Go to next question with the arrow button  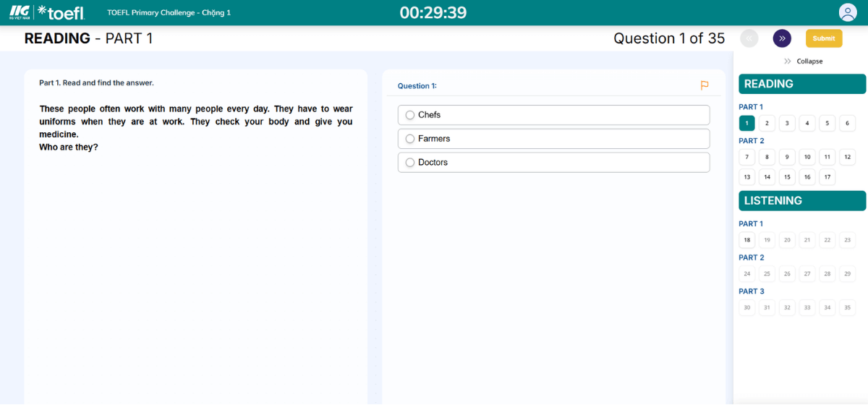click(782, 38)
